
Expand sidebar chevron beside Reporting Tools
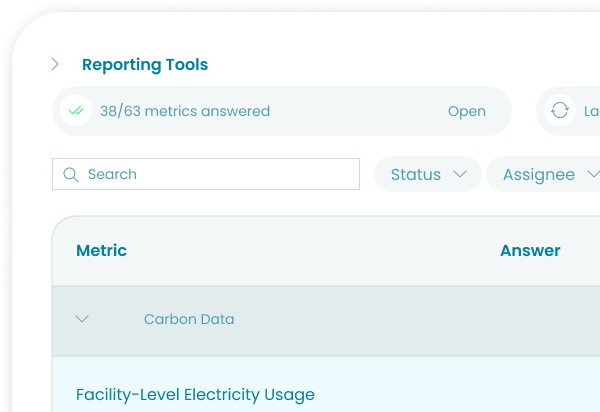55,64
